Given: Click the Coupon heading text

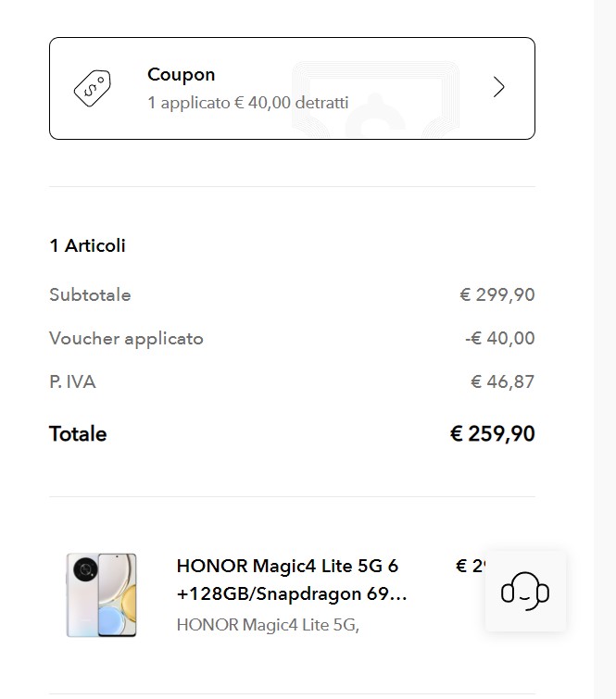Looking at the screenshot, I should [181, 75].
